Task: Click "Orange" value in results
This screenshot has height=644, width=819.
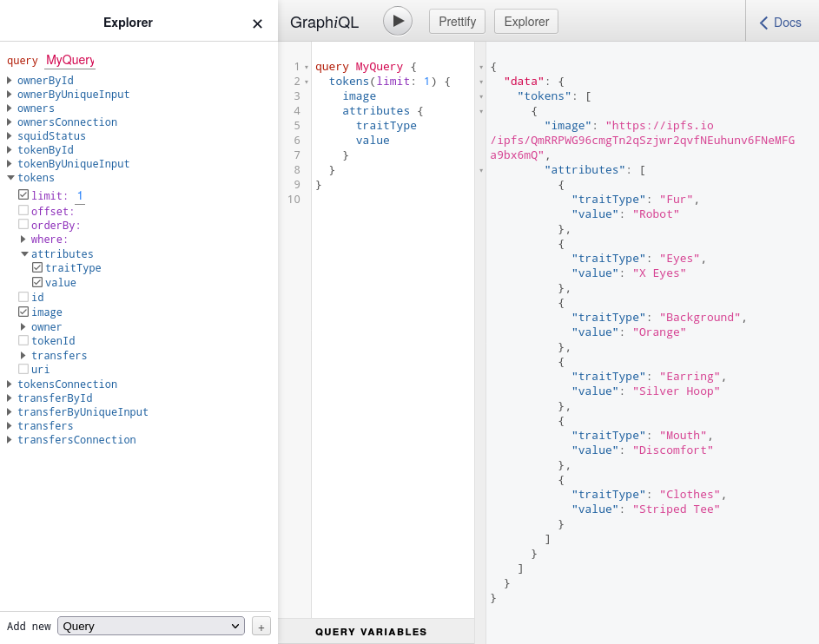Action: tap(659, 332)
